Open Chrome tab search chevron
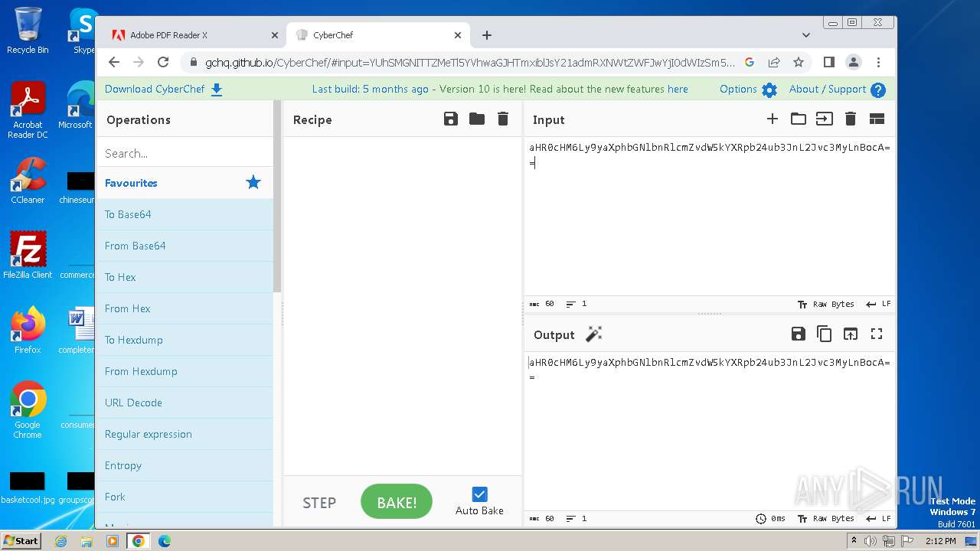This screenshot has width=980, height=551. (x=805, y=35)
